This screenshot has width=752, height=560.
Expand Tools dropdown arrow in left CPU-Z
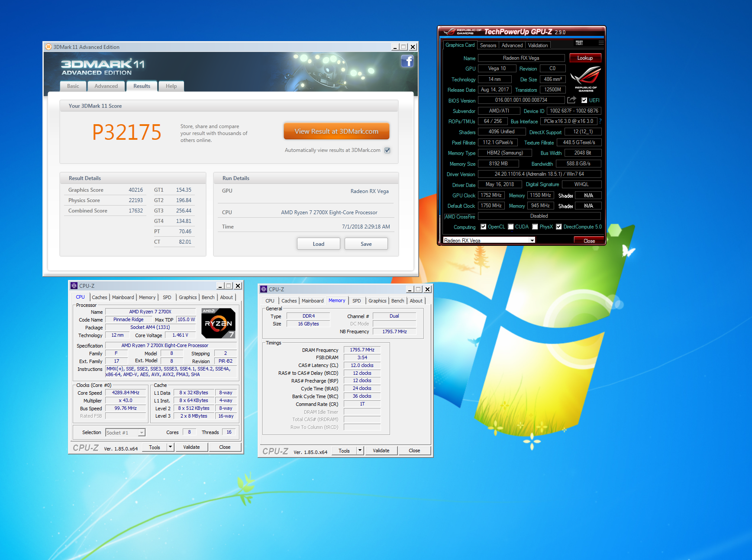point(171,447)
